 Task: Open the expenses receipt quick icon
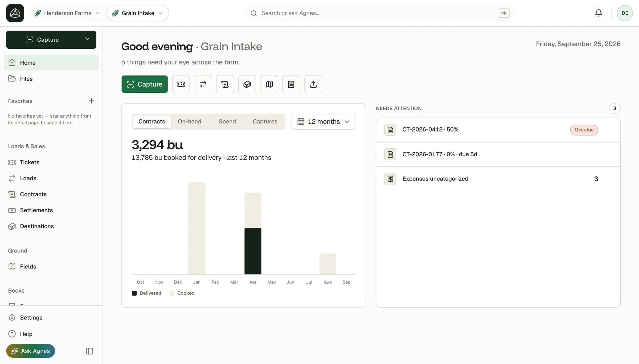click(291, 84)
